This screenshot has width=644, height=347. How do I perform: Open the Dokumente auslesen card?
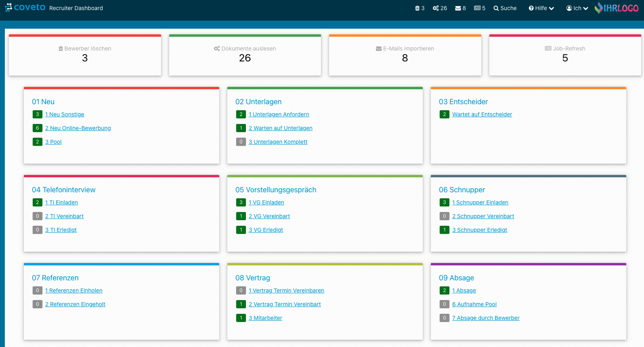coord(245,55)
